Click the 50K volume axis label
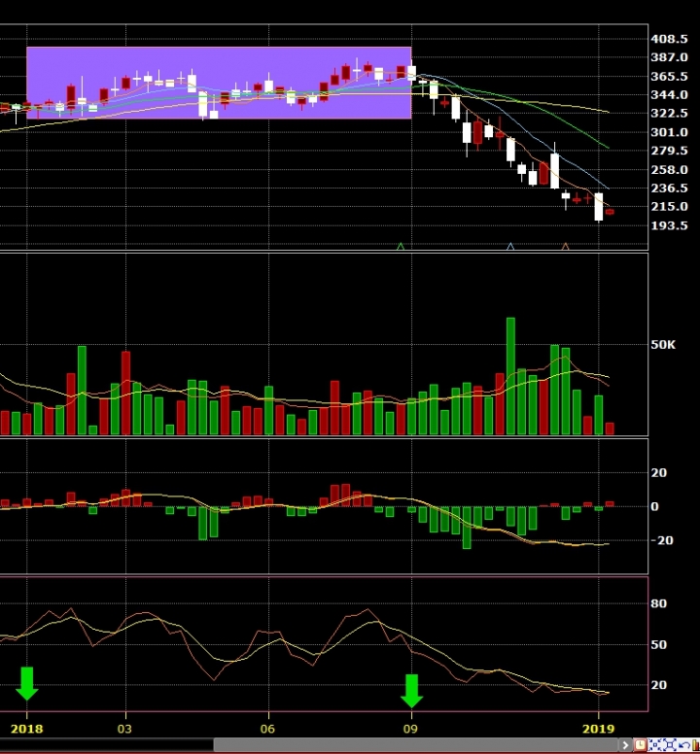This screenshot has width=700, height=754. 663,345
